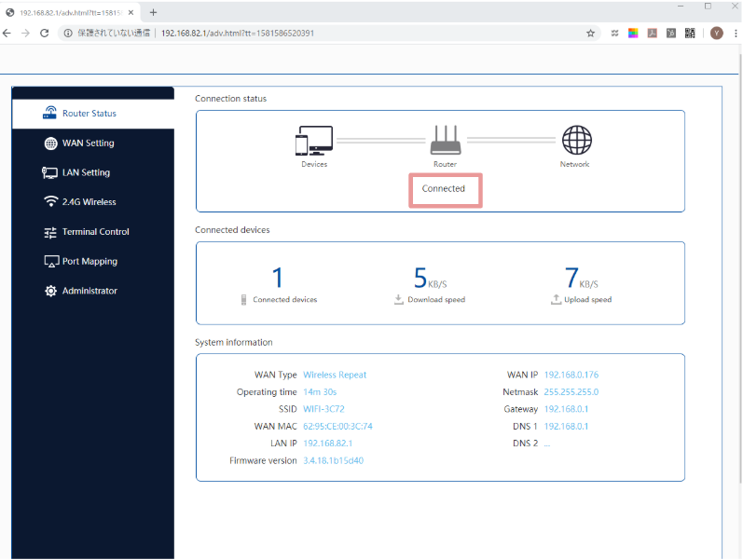743x560 pixels.
Task: Click the upload speed value 7 KB/S
Action: click(x=582, y=278)
